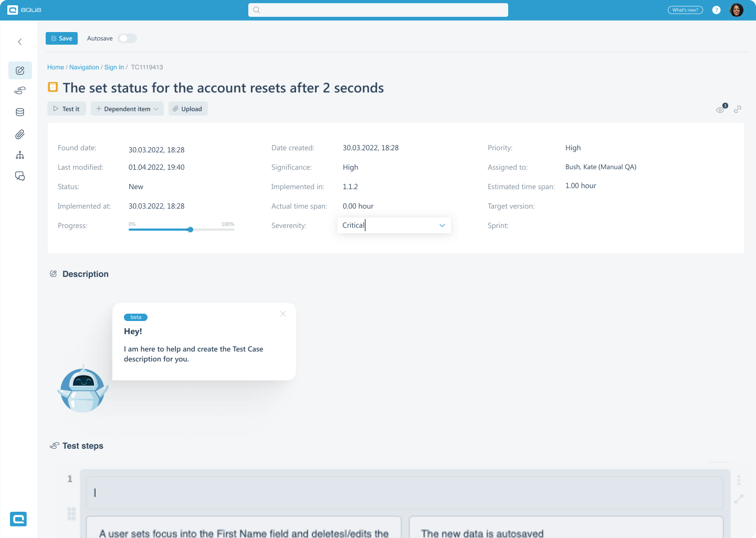This screenshot has width=756, height=538.
Task: Open the test data database icon
Action: click(20, 112)
